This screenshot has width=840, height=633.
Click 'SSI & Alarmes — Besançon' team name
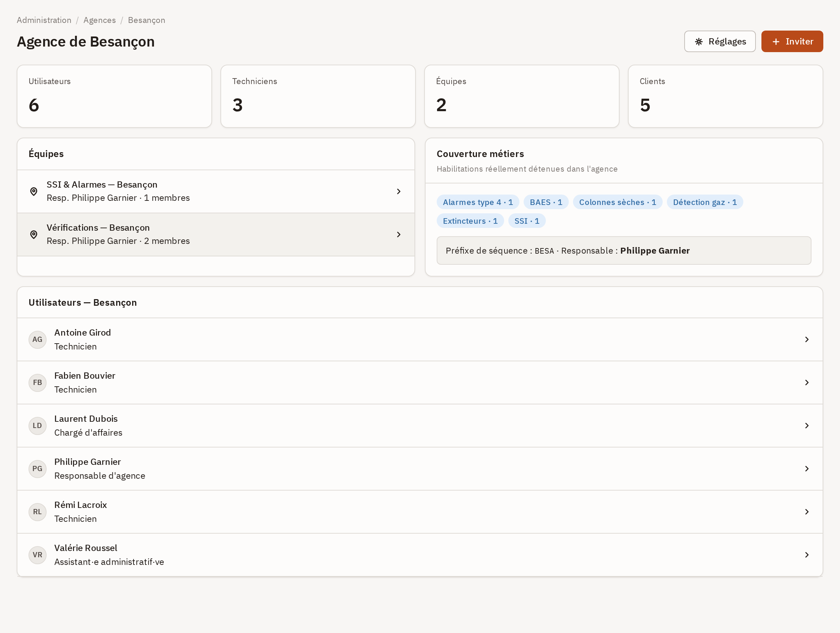pyautogui.click(x=102, y=185)
